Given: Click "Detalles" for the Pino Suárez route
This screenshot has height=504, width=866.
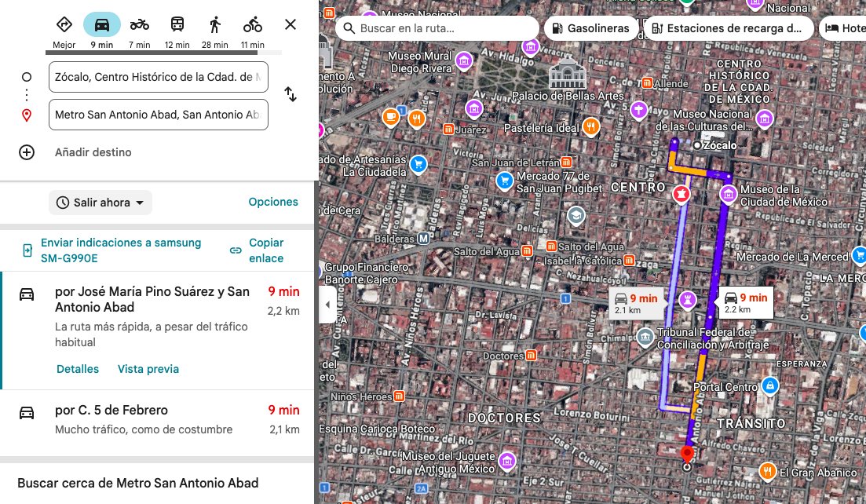Looking at the screenshot, I should point(77,368).
